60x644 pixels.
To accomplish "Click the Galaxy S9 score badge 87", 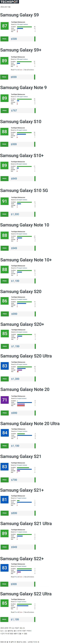I will coord(4,26).
